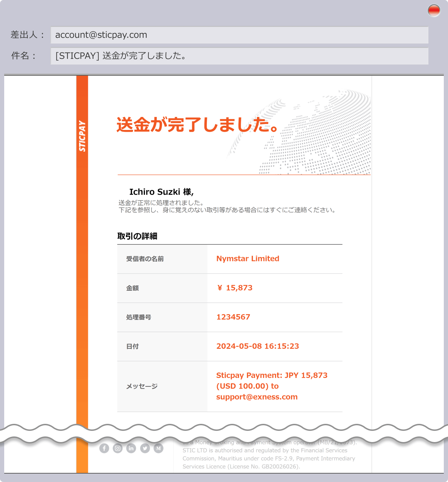Click the vertical STICPAY logo

click(82, 136)
